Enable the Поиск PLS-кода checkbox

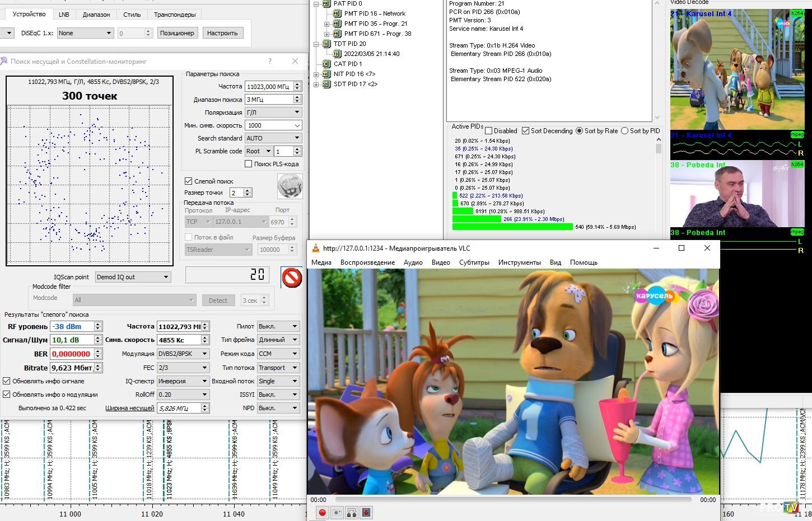click(x=248, y=164)
